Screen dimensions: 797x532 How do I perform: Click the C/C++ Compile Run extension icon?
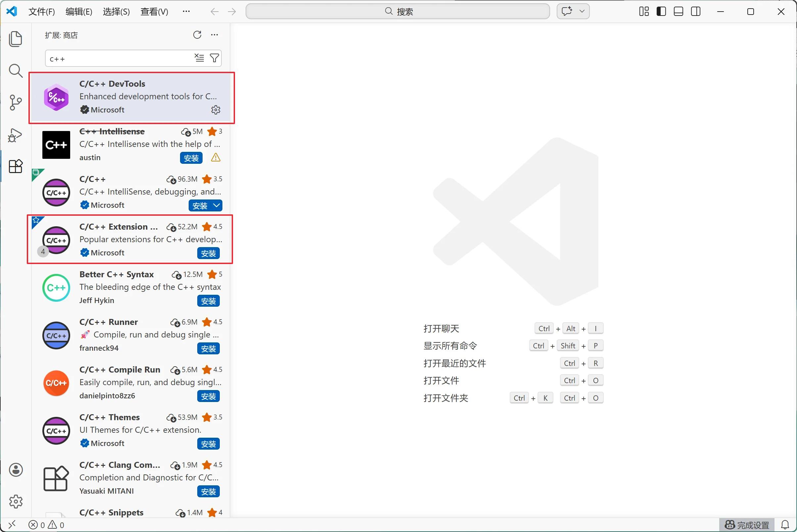point(56,383)
